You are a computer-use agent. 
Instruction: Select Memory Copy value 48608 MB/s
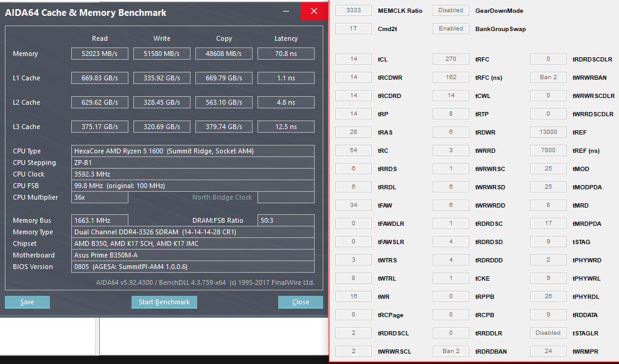click(x=224, y=54)
